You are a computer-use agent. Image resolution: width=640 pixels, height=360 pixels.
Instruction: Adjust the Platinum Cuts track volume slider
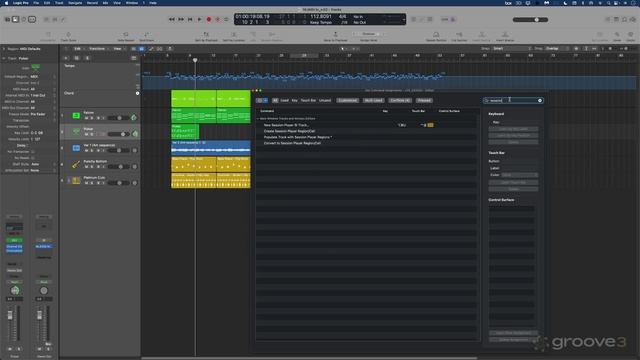(x=118, y=183)
